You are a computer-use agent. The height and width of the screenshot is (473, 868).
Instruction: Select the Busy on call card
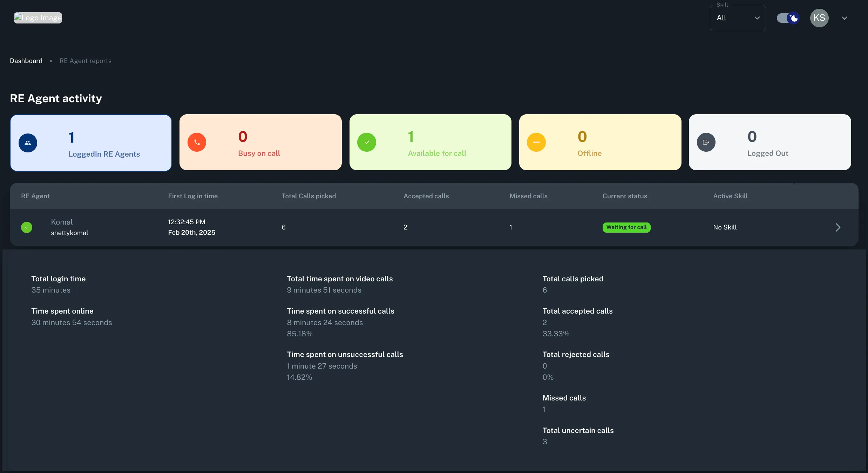tap(260, 142)
